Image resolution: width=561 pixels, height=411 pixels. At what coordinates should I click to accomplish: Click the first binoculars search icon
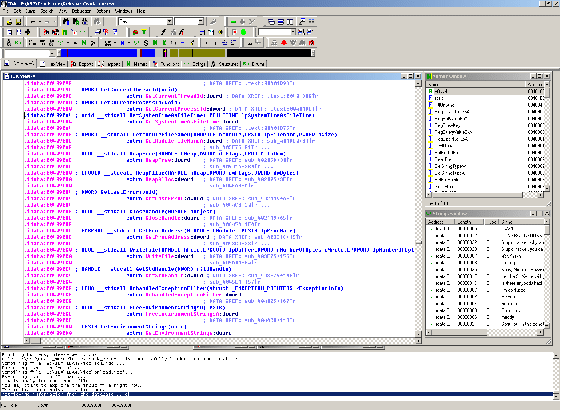click(66, 22)
